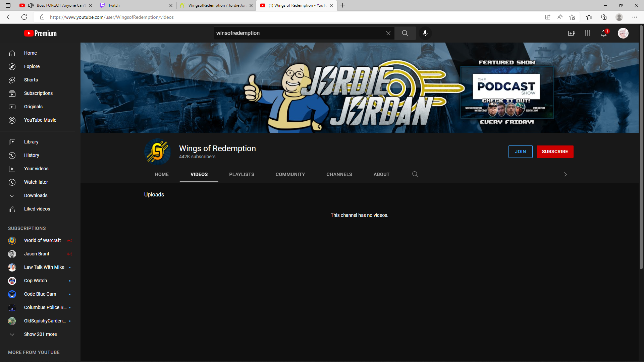This screenshot has height=362, width=644.
Task: Open watch History in sidebar
Action: (x=38, y=155)
